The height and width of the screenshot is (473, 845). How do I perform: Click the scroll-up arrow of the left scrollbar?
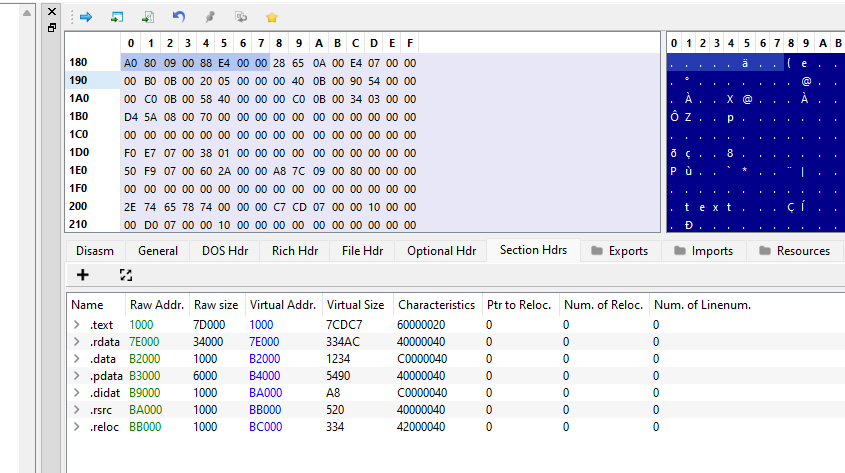(x=27, y=12)
